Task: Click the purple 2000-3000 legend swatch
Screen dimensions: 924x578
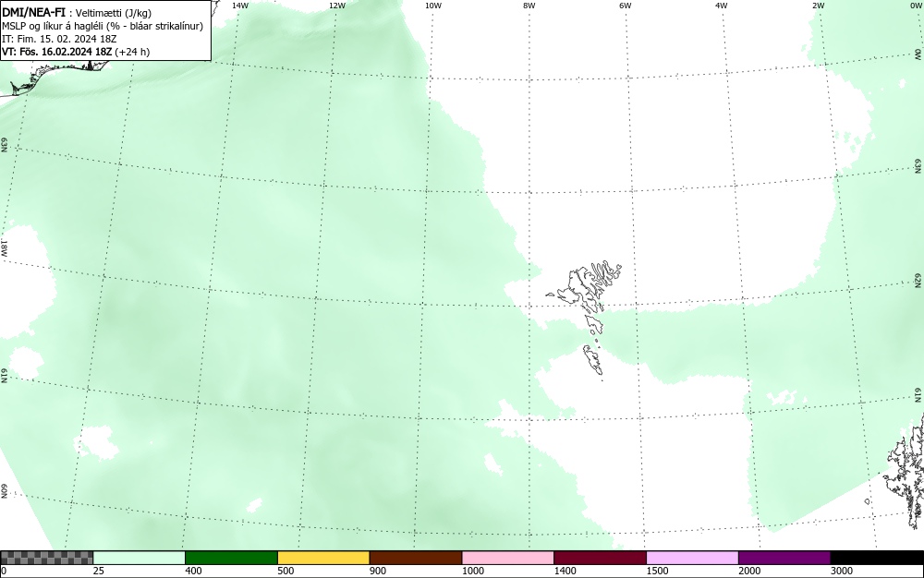Action: click(x=784, y=558)
